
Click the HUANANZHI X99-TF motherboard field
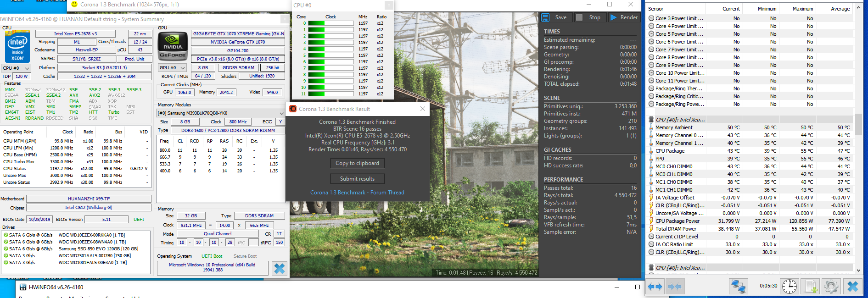click(x=89, y=199)
